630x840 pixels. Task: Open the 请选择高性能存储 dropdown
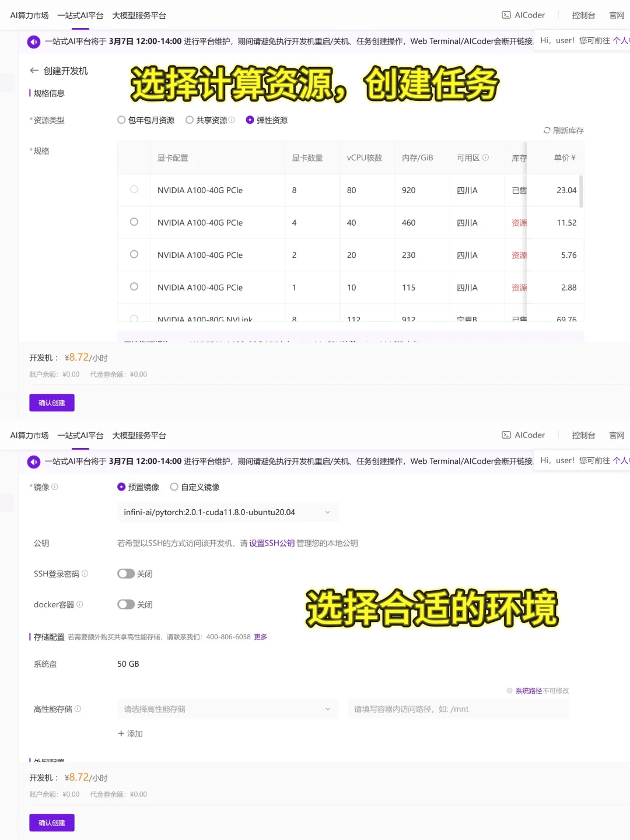(x=228, y=709)
